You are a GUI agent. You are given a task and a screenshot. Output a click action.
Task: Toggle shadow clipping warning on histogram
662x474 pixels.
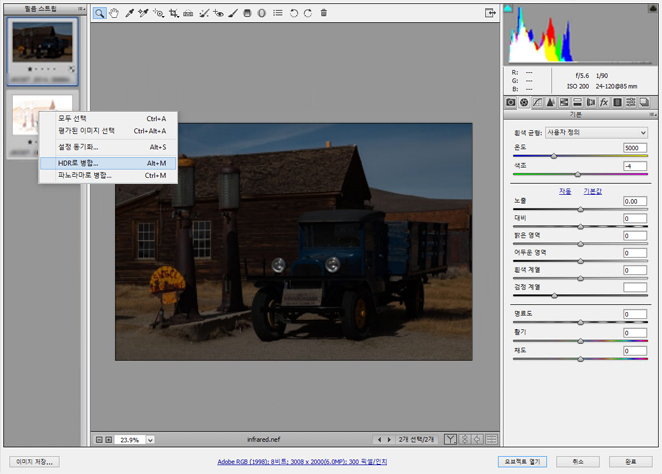[508, 9]
